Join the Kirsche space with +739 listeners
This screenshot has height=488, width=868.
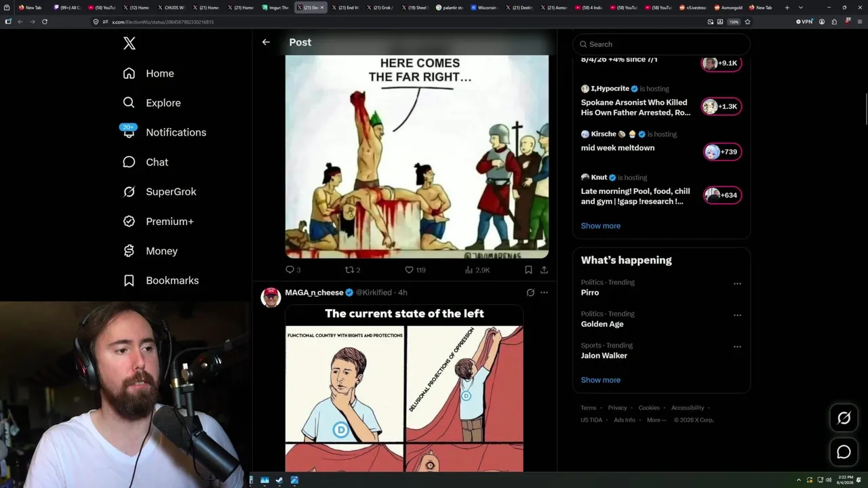pos(722,152)
